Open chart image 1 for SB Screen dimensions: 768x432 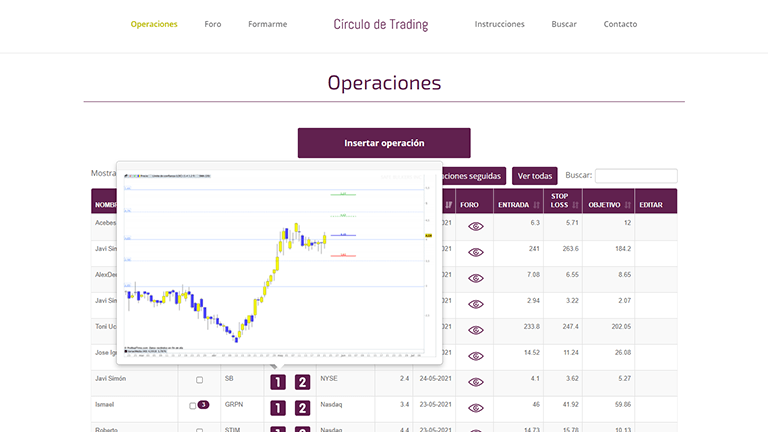click(x=278, y=382)
